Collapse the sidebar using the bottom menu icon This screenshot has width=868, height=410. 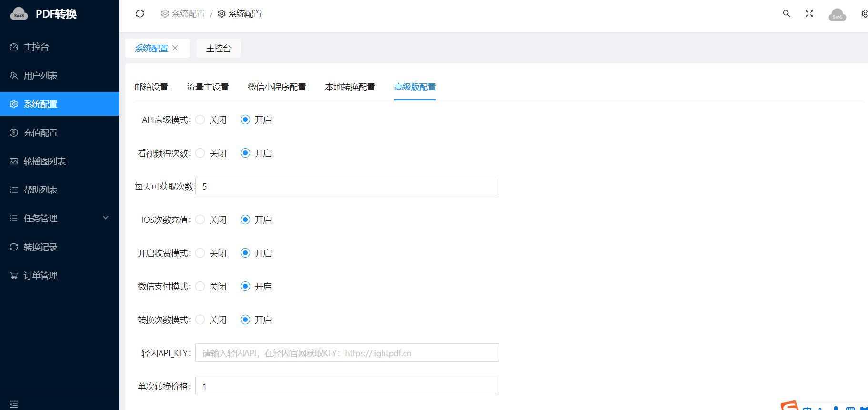14,404
